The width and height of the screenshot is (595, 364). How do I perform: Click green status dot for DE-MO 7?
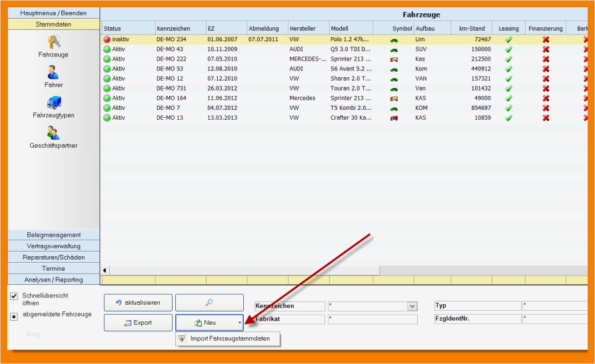(107, 108)
